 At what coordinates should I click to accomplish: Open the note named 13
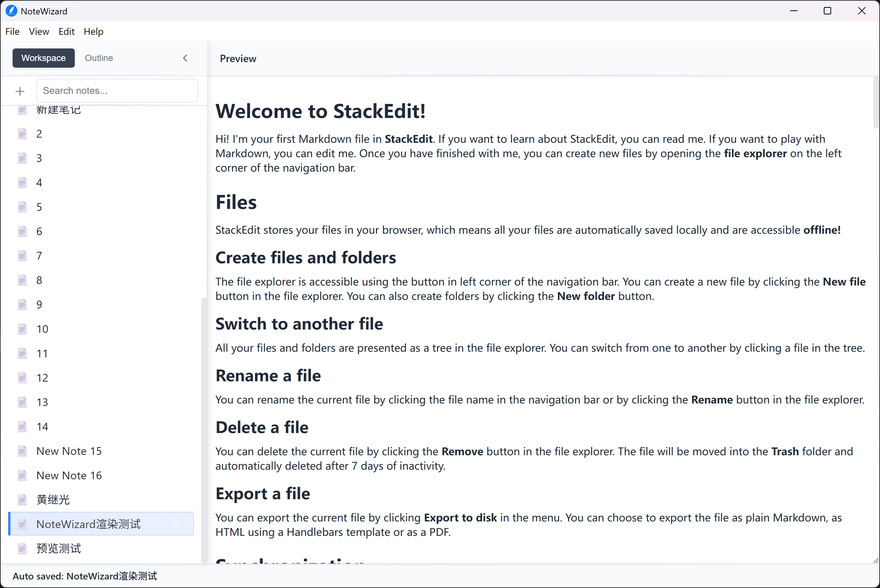click(x=101, y=402)
